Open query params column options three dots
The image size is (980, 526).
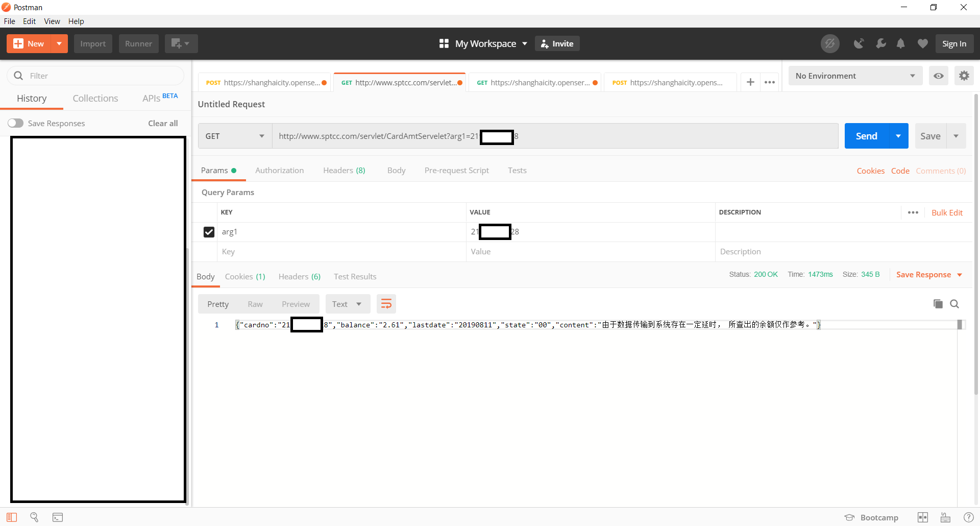coord(913,212)
